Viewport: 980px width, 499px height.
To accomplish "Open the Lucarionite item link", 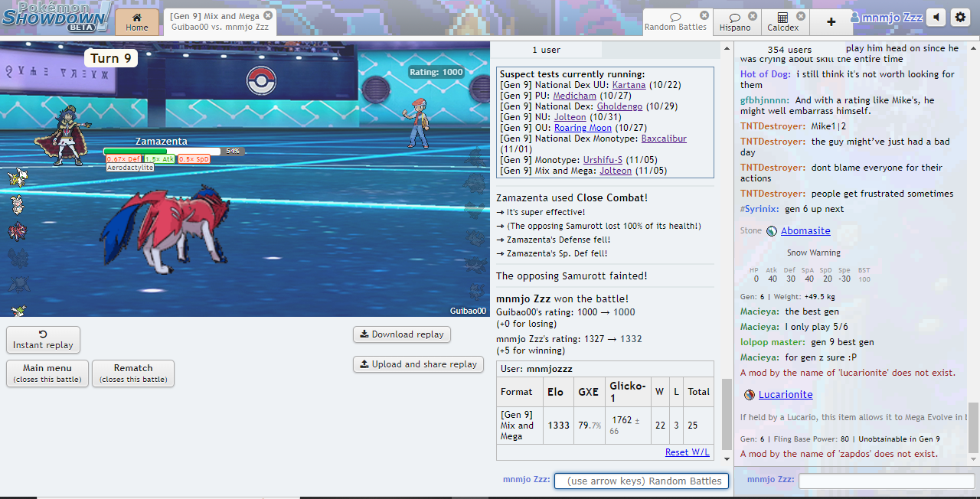I will tap(786, 395).
